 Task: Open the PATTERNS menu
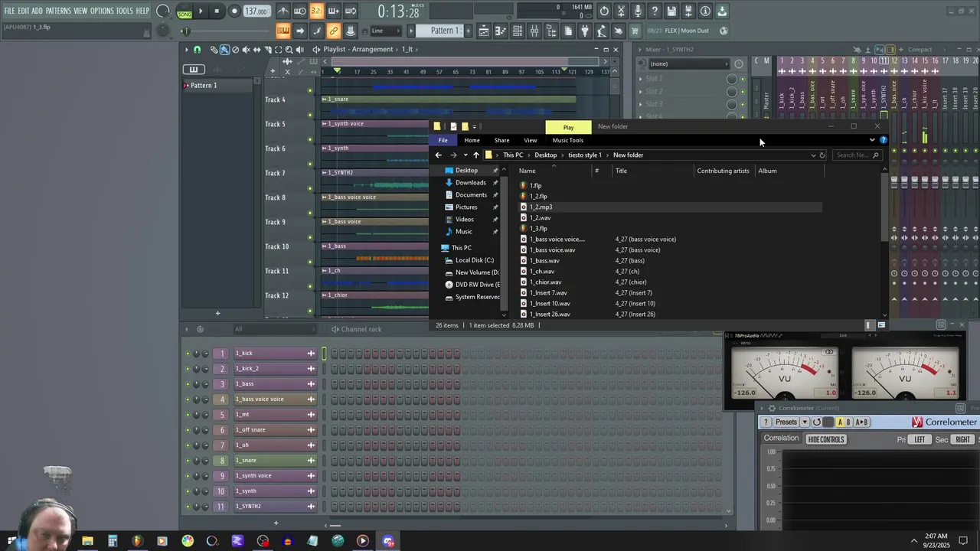click(x=58, y=11)
